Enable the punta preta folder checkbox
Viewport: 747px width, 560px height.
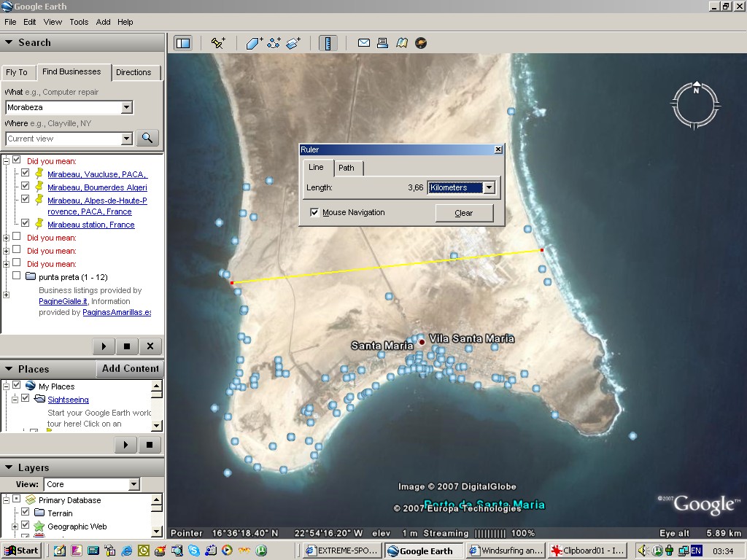click(x=16, y=276)
